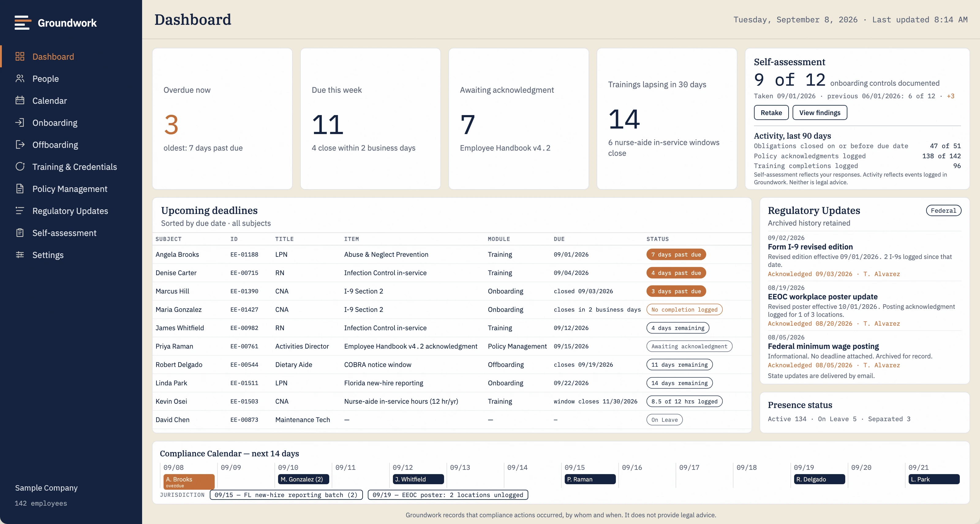Image resolution: width=980 pixels, height=524 pixels.
Task: Open the EEOC workplace poster update
Action: 823,297
